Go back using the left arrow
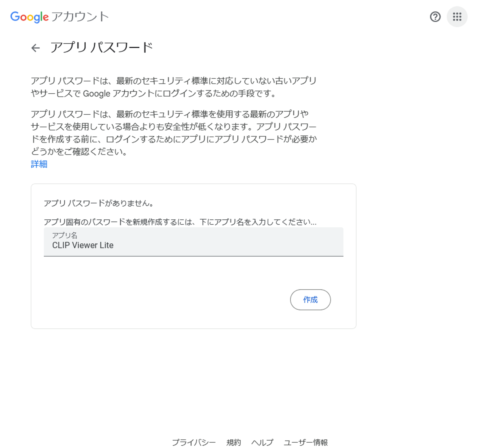This screenshot has width=500, height=448. 36,48
